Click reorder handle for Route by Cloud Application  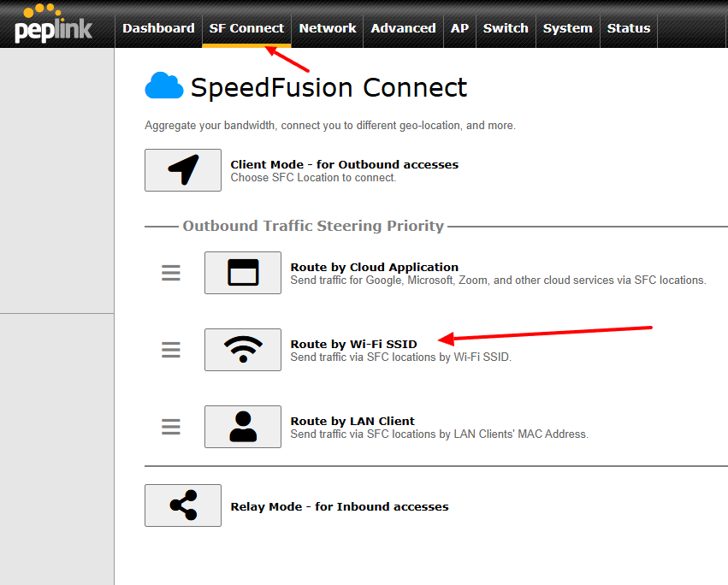tap(171, 273)
